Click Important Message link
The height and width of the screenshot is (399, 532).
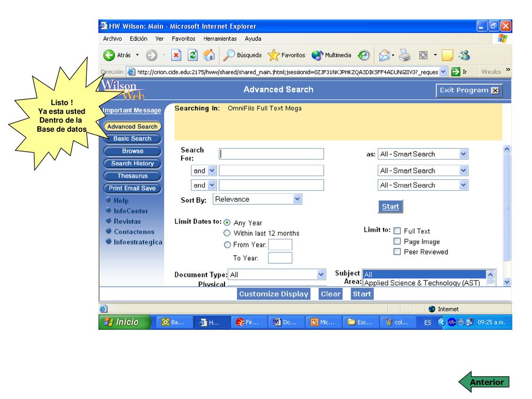[132, 110]
